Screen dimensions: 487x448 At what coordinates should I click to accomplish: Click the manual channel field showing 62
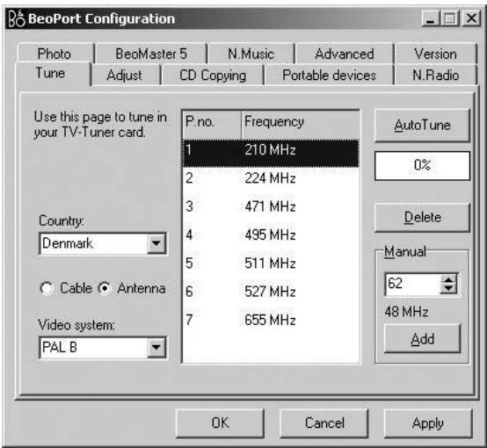point(412,284)
